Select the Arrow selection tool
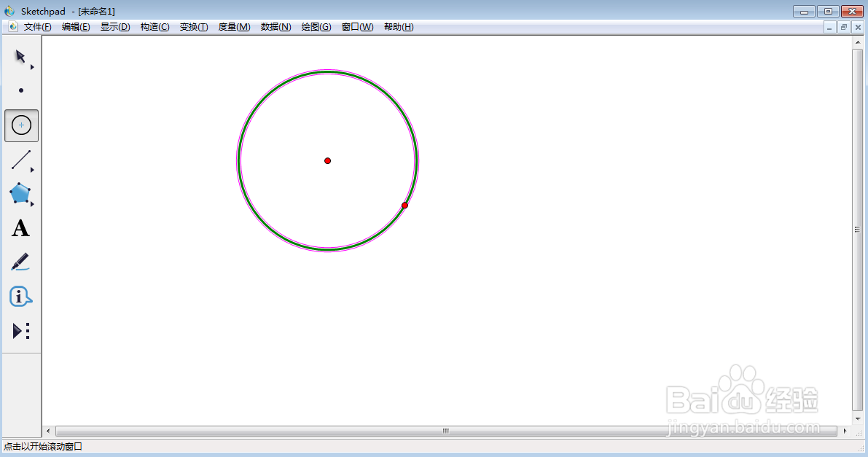Viewport: 868px width, 457px height. click(x=20, y=57)
